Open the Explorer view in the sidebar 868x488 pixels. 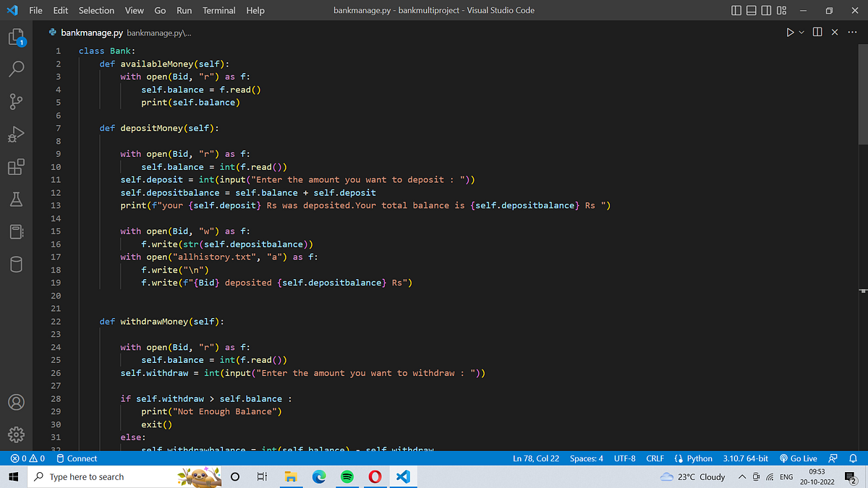pyautogui.click(x=16, y=35)
